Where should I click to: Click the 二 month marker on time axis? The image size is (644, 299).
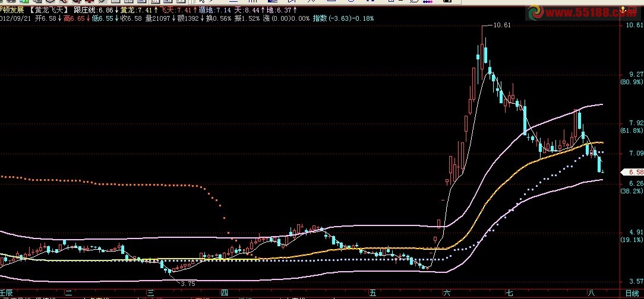[x=68, y=293]
